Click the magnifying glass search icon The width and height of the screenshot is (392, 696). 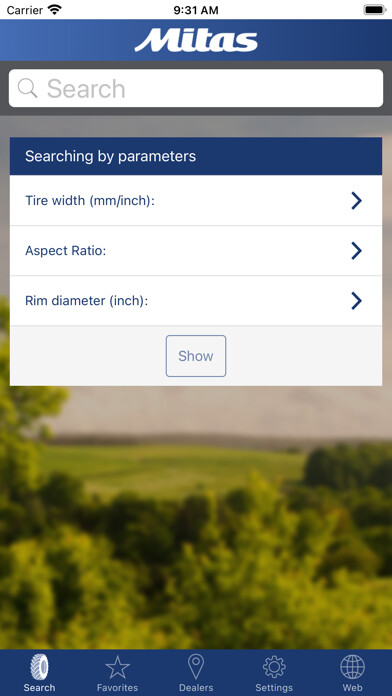click(x=28, y=88)
